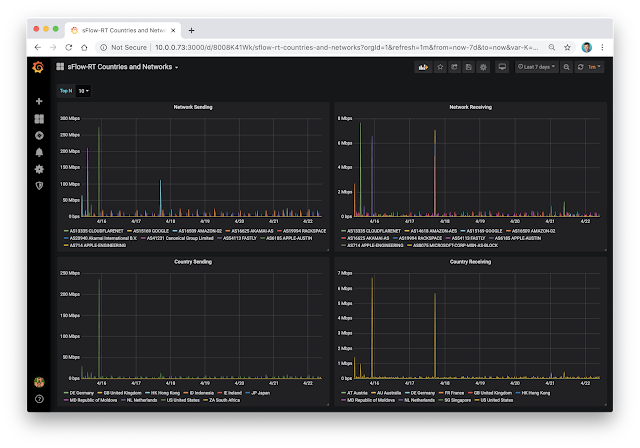This screenshot has width=640, height=448.
Task: View the Not Secure site info icon
Action: [104, 47]
